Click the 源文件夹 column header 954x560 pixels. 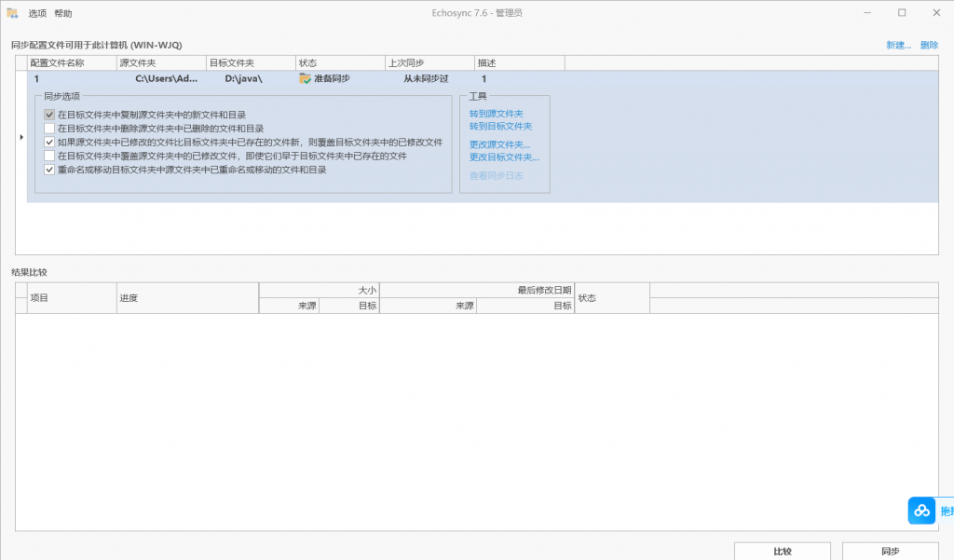click(140, 62)
